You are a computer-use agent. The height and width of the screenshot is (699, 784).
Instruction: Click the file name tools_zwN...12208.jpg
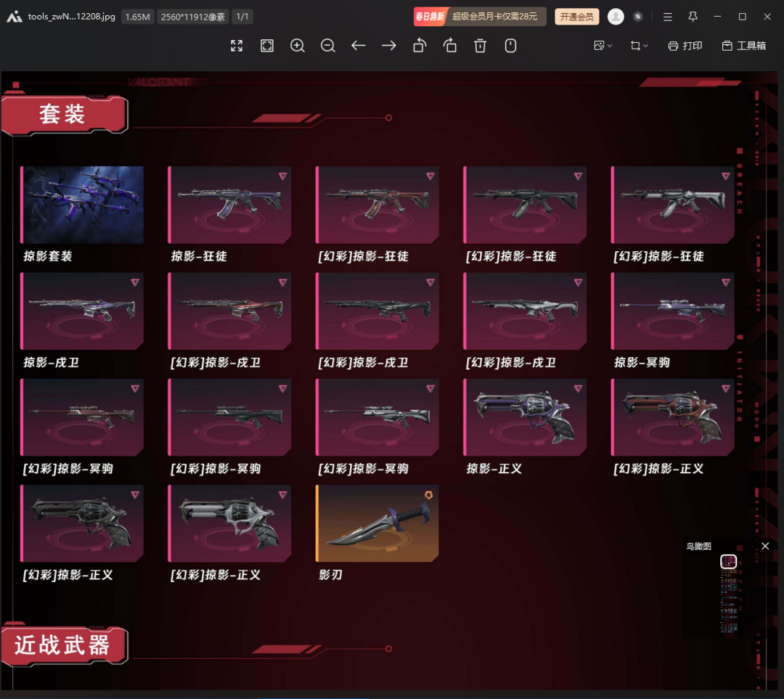coord(71,17)
